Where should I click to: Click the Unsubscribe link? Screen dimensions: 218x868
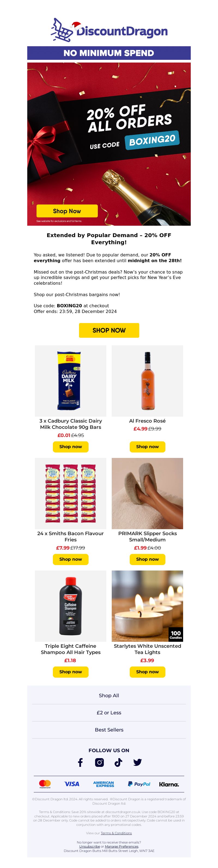click(x=89, y=847)
